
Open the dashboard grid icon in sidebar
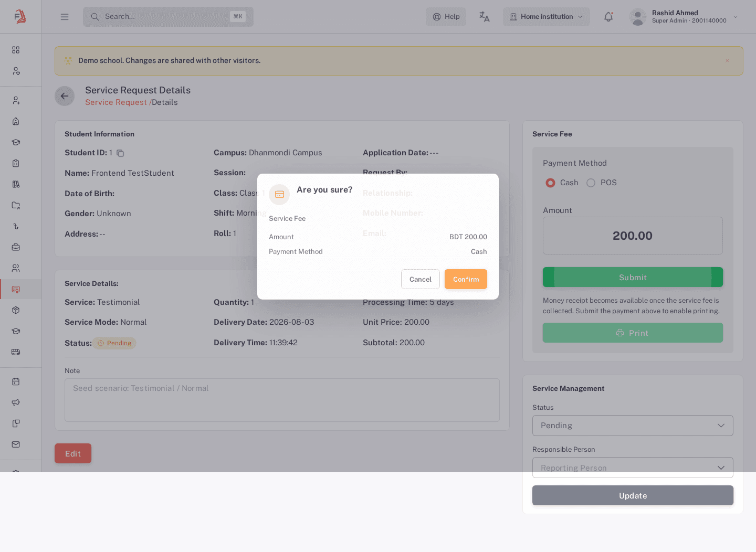16,50
